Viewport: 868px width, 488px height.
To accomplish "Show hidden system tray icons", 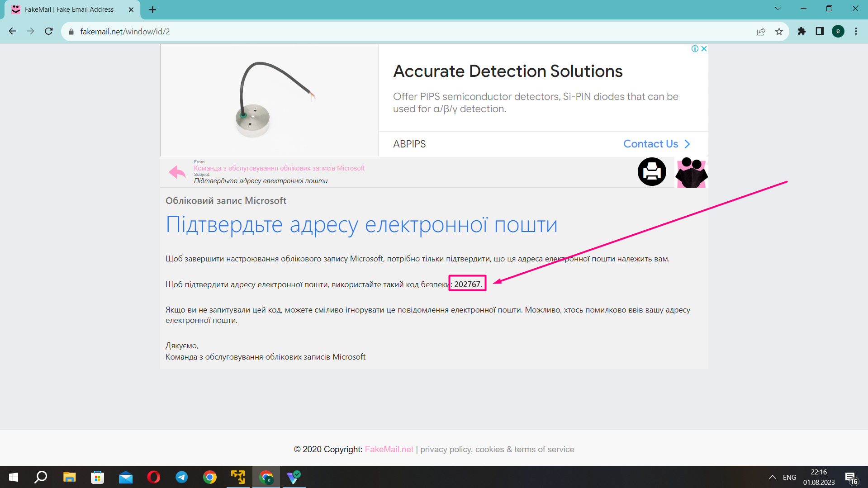I will pyautogui.click(x=772, y=477).
